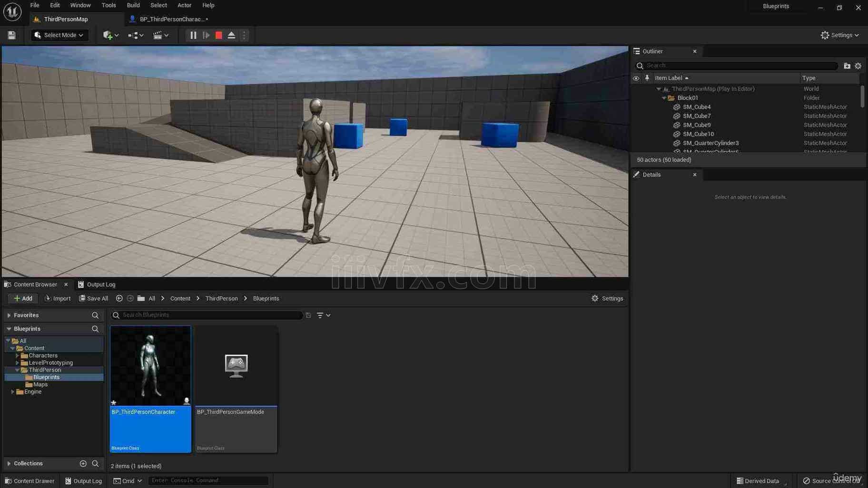Navigate forward in Content Browser history

(130, 299)
